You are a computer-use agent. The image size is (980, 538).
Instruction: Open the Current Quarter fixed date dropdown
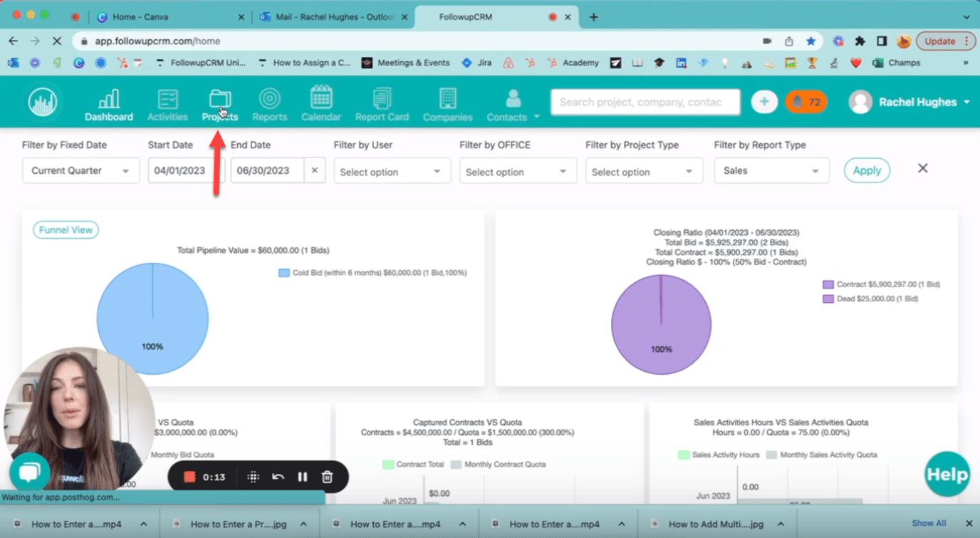(x=80, y=171)
